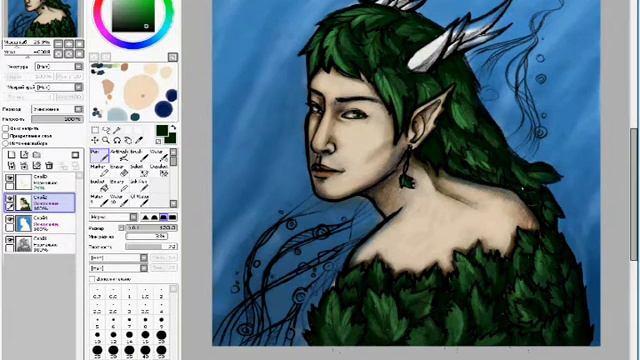
Task: Click the brush size multiplier button
Action: [121, 228]
